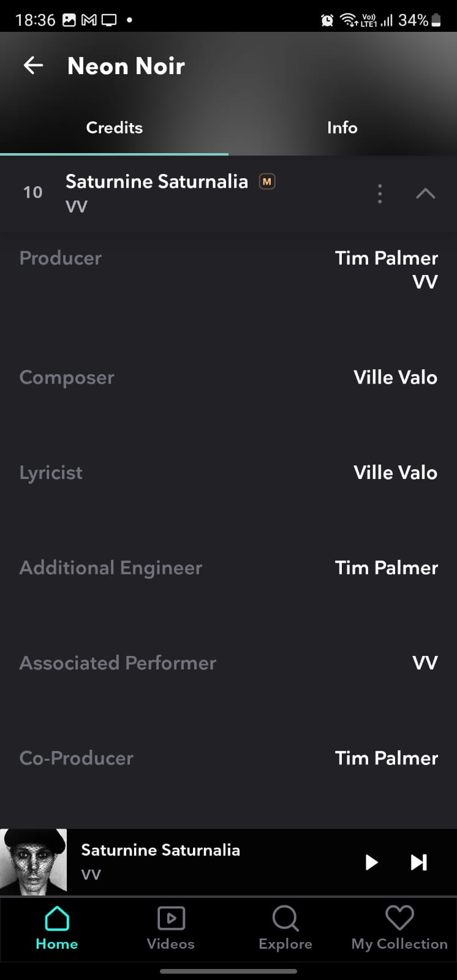Open the Saturnine Saturnalia three-dot options menu
Screen dimensions: 457x980
(x=380, y=194)
